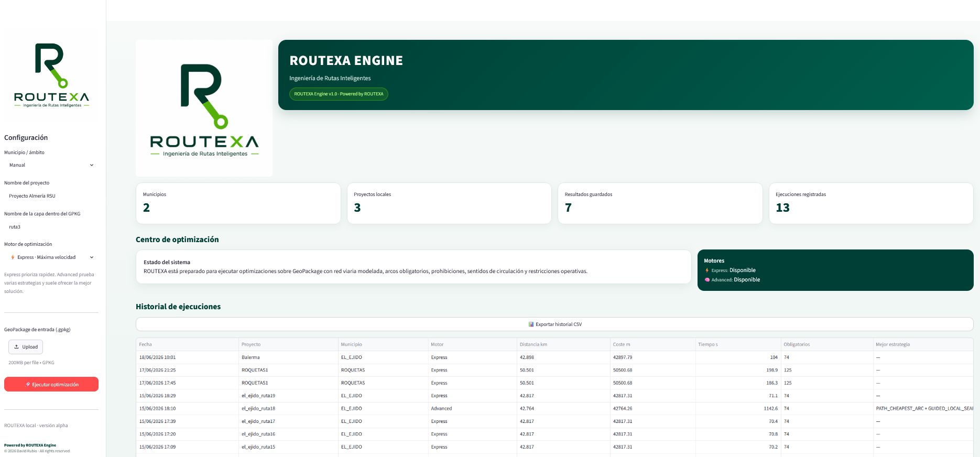This screenshot has height=457, width=980.
Task: Click the el_ejido_ruta18 project cell
Action: coord(288,408)
